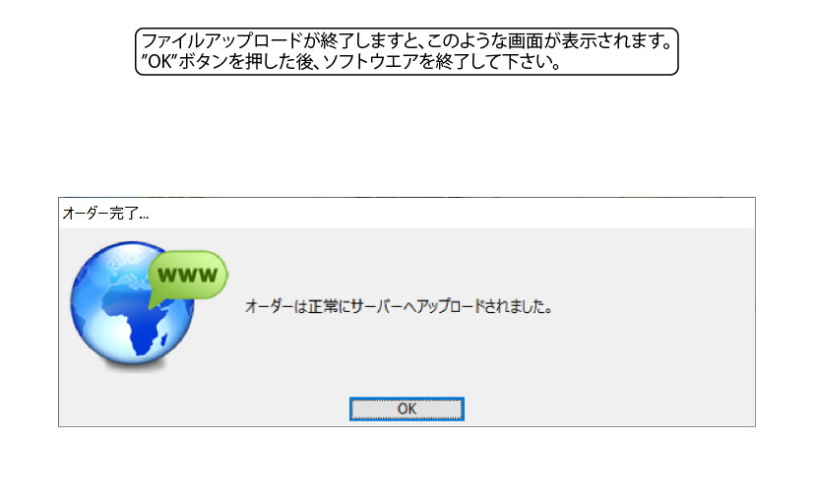The width and height of the screenshot is (814, 504).
Task: Click the shadow beneath the globe icon
Action: (x=134, y=368)
